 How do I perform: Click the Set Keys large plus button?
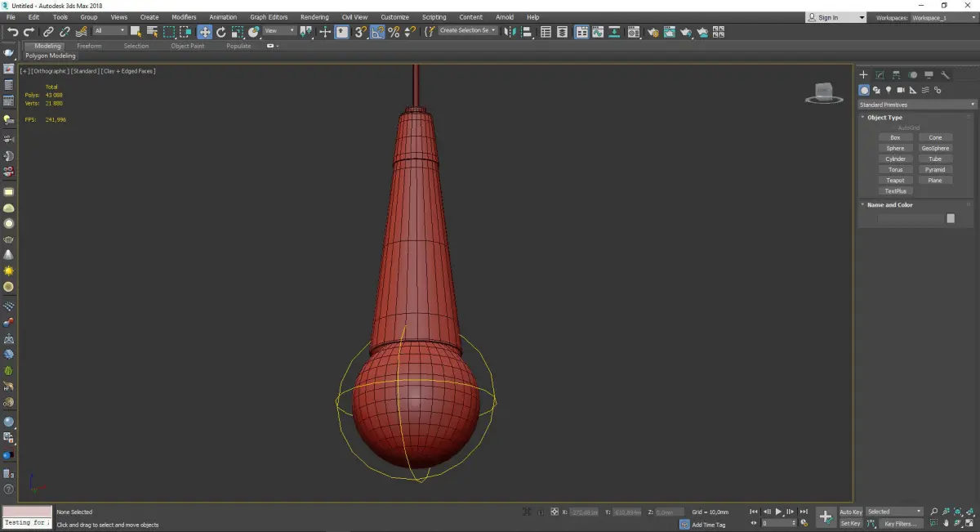(826, 517)
